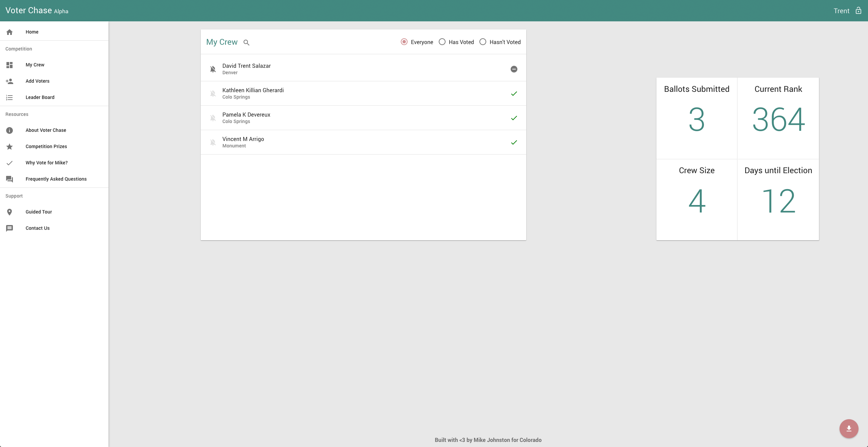Select the Hasn't Voted radio option

coord(483,42)
